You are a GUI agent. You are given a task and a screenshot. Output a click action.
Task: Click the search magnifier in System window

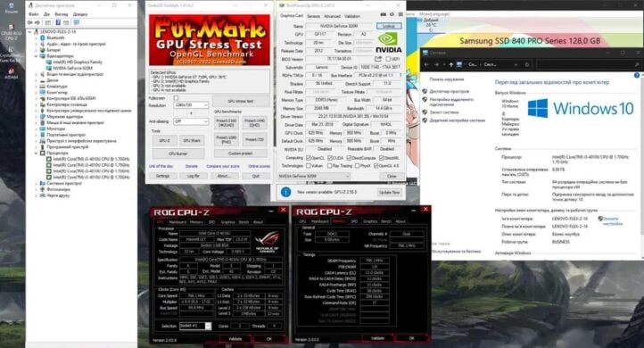(637, 64)
